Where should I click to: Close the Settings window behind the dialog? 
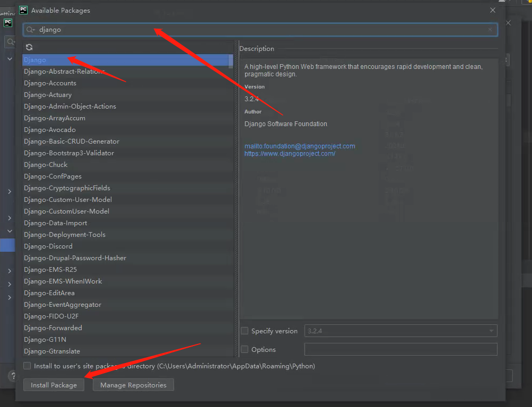(508, 23)
